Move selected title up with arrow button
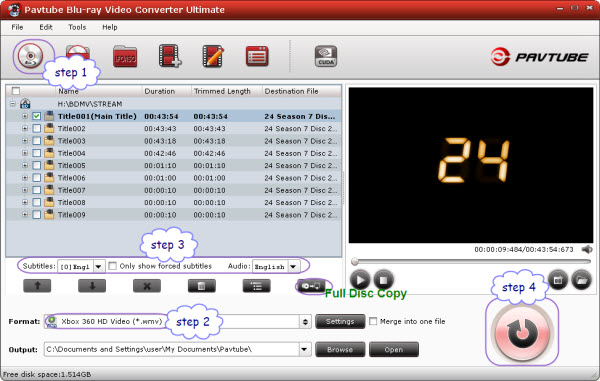Viewport: 600px width, 381px height. pos(37,285)
